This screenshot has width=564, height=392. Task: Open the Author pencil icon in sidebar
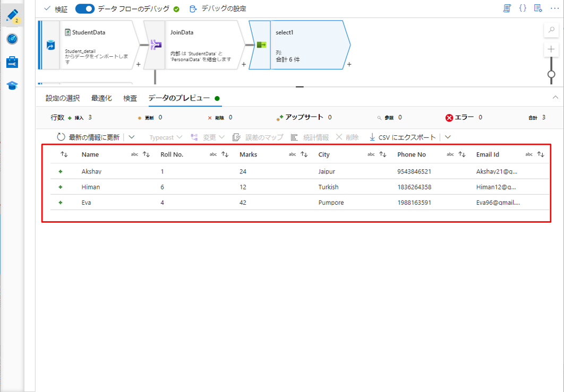[12, 16]
